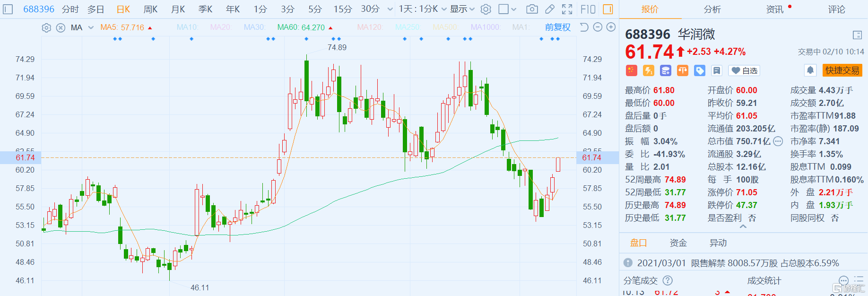Toggle the orange right panel icon
The height and width of the screenshot is (296, 868).
click(608, 9)
